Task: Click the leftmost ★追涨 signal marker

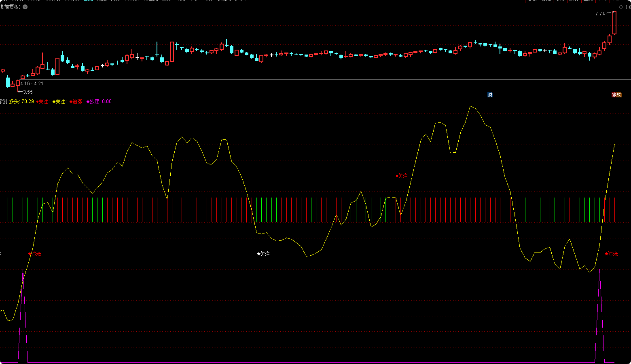Action: pyautogui.click(x=35, y=254)
